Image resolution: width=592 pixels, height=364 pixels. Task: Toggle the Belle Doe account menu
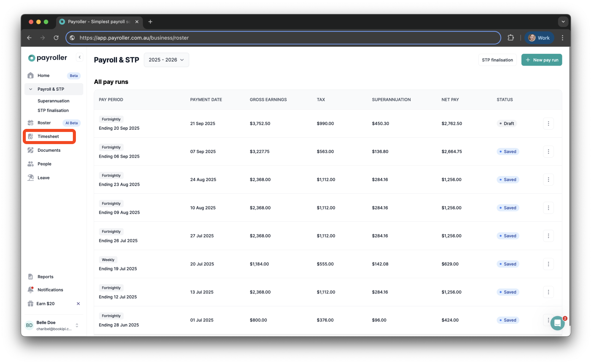(77, 325)
